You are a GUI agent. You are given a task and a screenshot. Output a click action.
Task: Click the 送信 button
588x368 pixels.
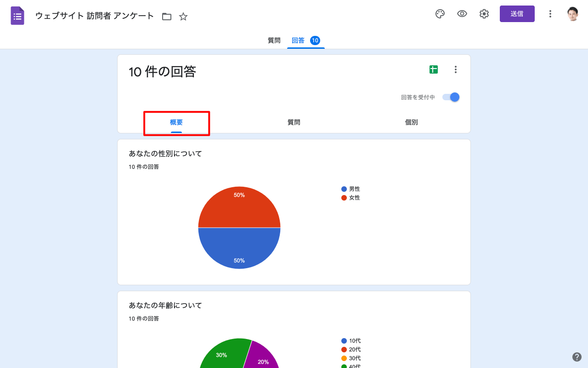[x=517, y=14]
